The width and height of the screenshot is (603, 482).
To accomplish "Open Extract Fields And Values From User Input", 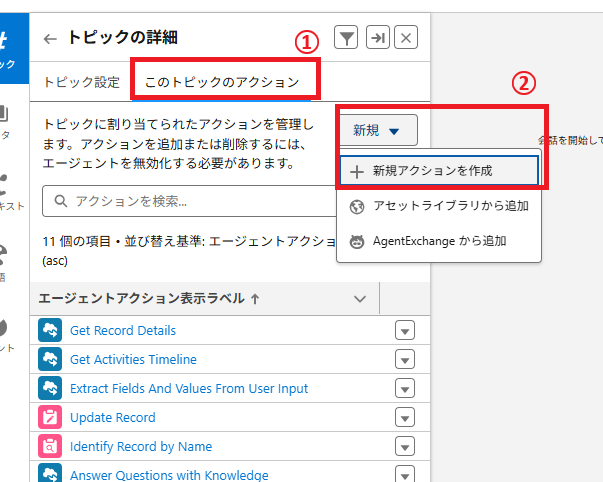I will coord(189,388).
